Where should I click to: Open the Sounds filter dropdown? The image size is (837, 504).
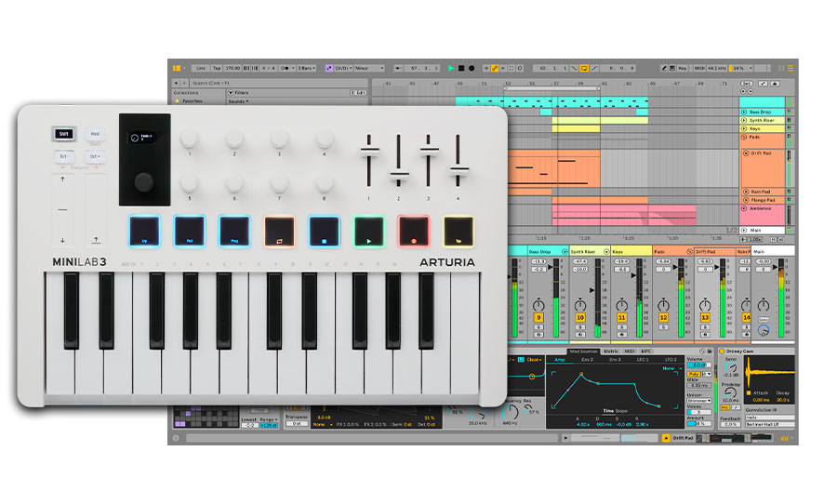click(239, 101)
